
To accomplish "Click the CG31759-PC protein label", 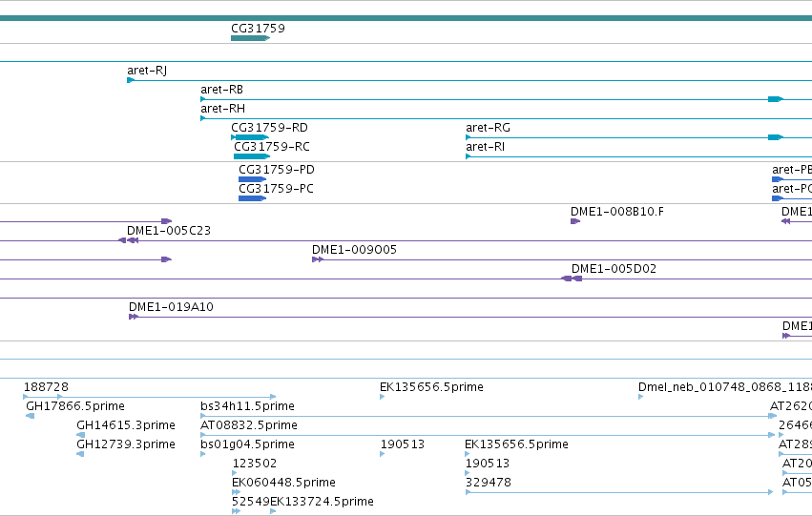I will tap(276, 189).
